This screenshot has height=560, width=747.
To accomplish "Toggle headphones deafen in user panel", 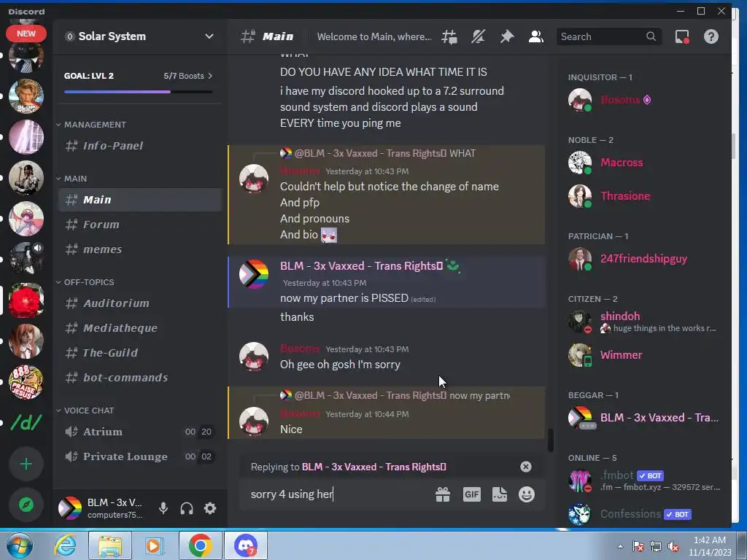I will (x=187, y=508).
